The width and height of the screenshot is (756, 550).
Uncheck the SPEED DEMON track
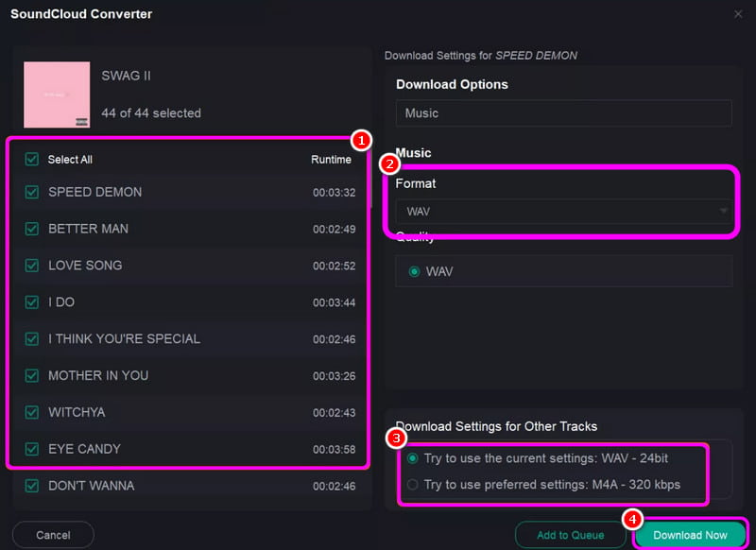coord(32,192)
